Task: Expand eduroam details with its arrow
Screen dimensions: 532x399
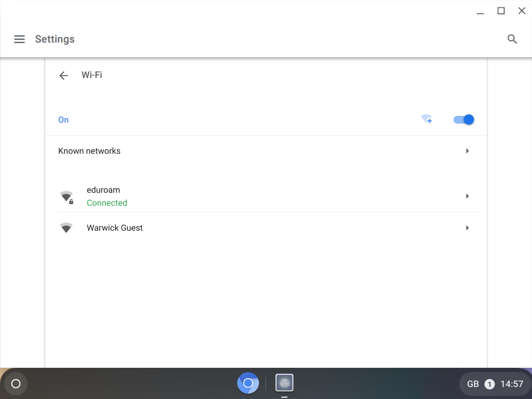Action: point(468,196)
